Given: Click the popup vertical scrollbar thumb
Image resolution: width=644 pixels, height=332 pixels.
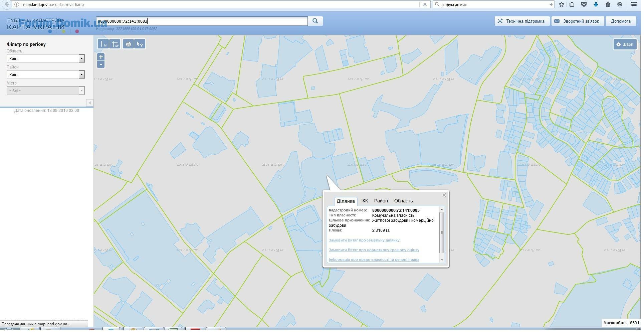Looking at the screenshot, I should (442, 232).
